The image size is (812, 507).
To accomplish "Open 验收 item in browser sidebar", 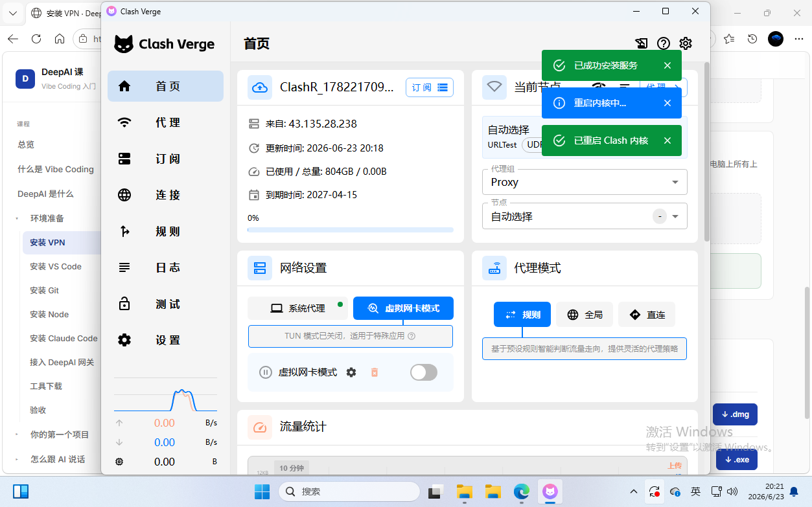I will (38, 410).
